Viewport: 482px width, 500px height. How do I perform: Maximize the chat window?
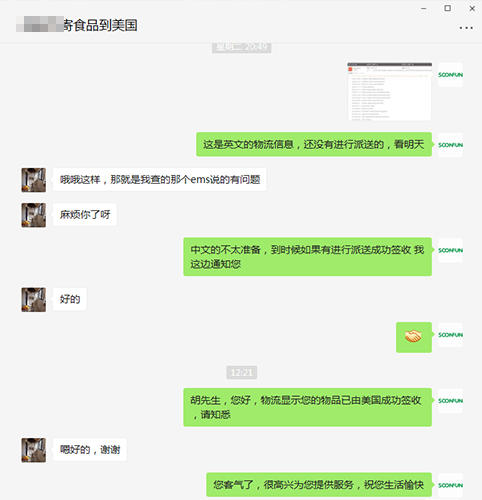point(448,8)
